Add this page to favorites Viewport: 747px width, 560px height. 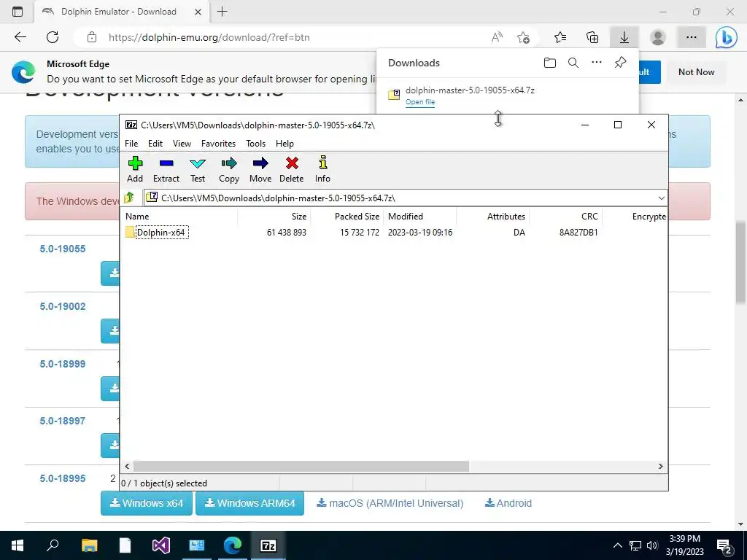tap(524, 38)
